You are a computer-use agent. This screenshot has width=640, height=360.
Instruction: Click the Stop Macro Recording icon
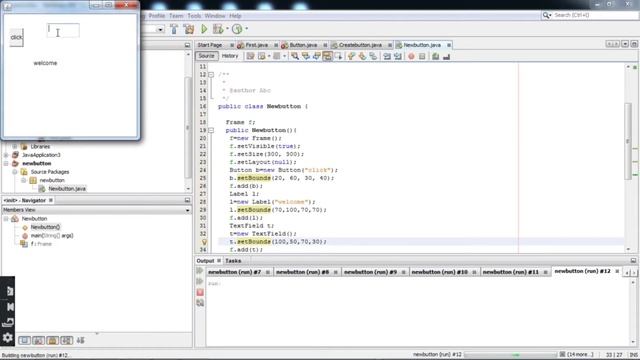tap(422, 56)
